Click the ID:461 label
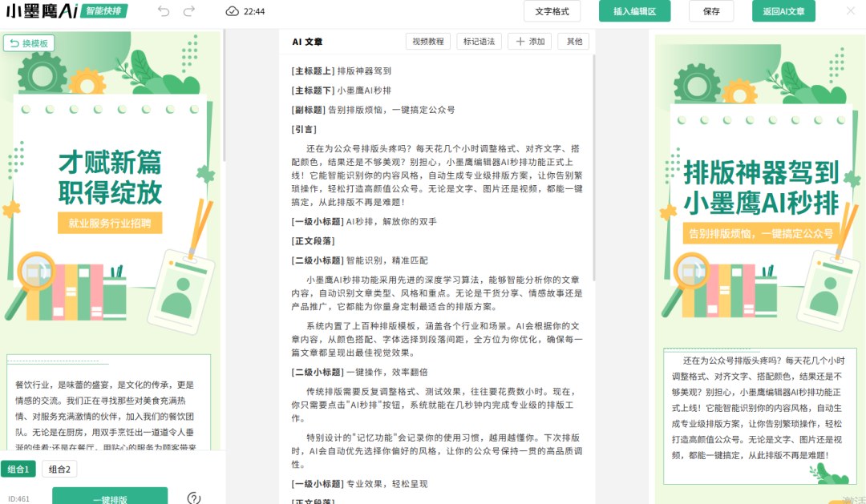This screenshot has width=866, height=504. coord(18,498)
